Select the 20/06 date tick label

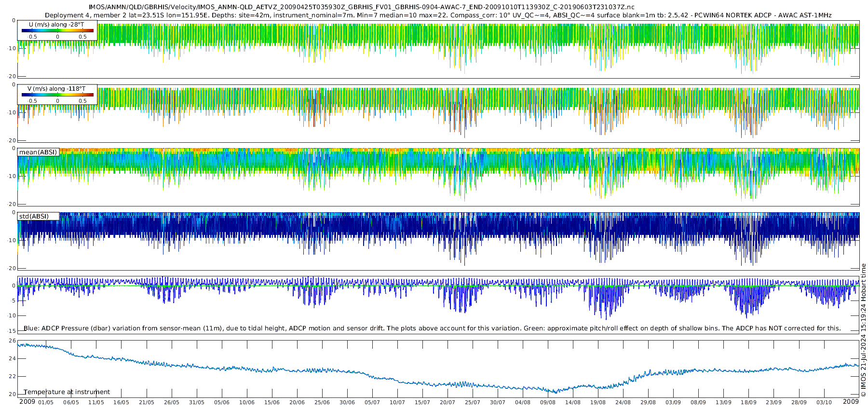coord(297,402)
